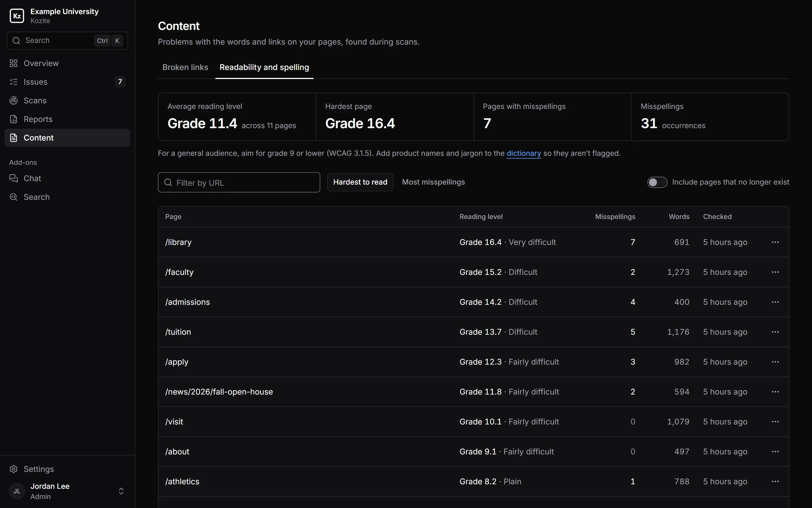Viewport: 812px width, 508px height.
Task: Click the /news/2026/fall-open-house page
Action: (x=219, y=392)
